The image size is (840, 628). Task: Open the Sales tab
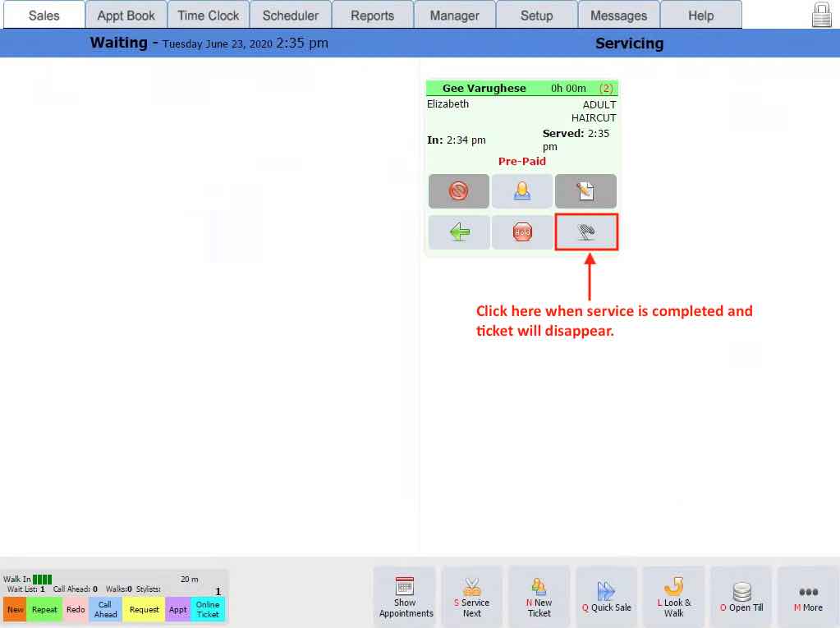[44, 15]
